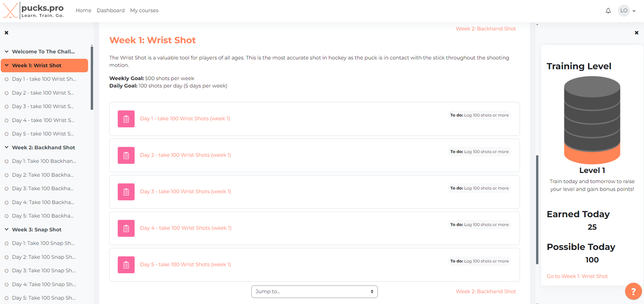The width and height of the screenshot is (644, 304).
Task: Open Day 2 - take 100 Wrist Shots link
Action: coord(185,155)
